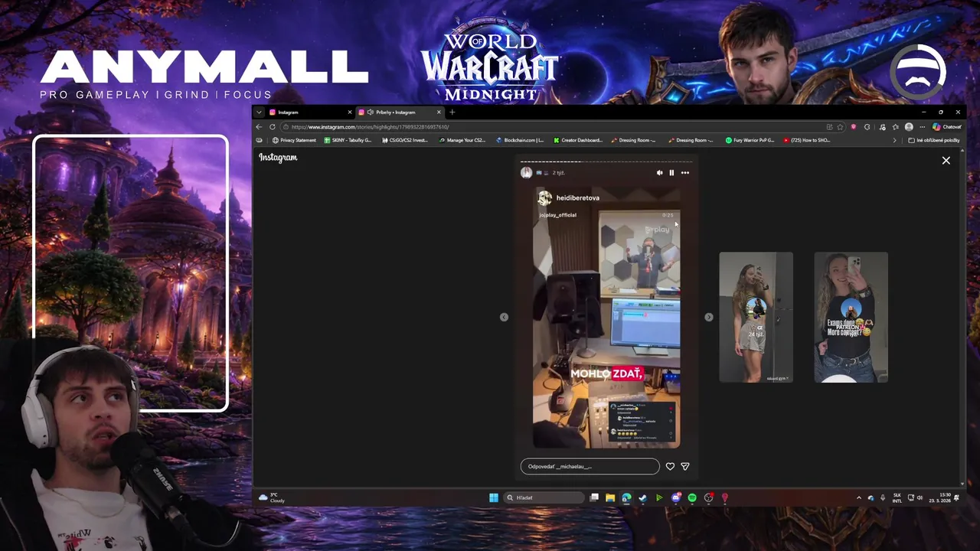Open the Patreon story thumbnail
Screen dimensions: 980x551
[x=851, y=317]
